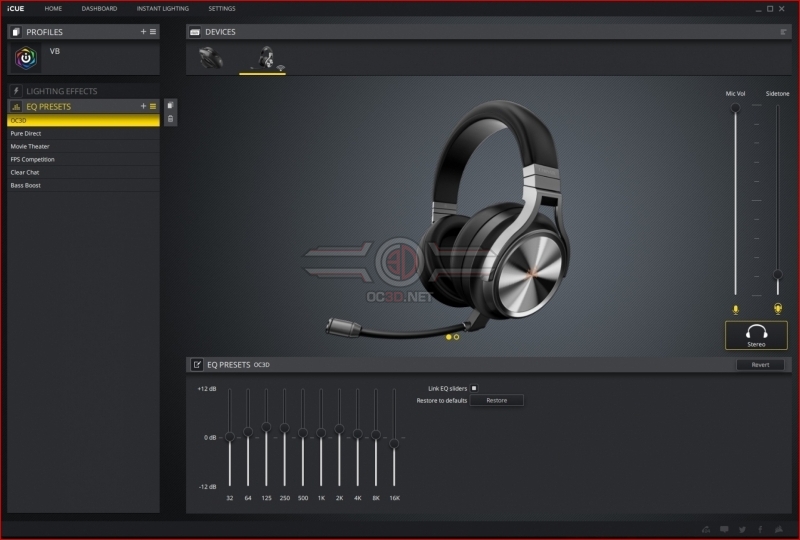
Task: Click the Devices panel keyboard icon
Action: (195, 32)
